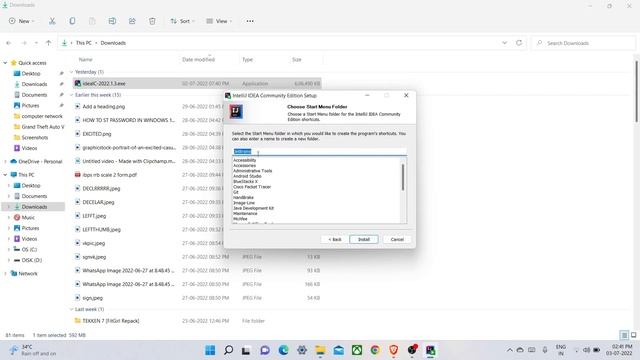Image resolution: width=640 pixels, height=360 pixels.
Task: Switch to large icons view in status bar
Action: pos(633,335)
